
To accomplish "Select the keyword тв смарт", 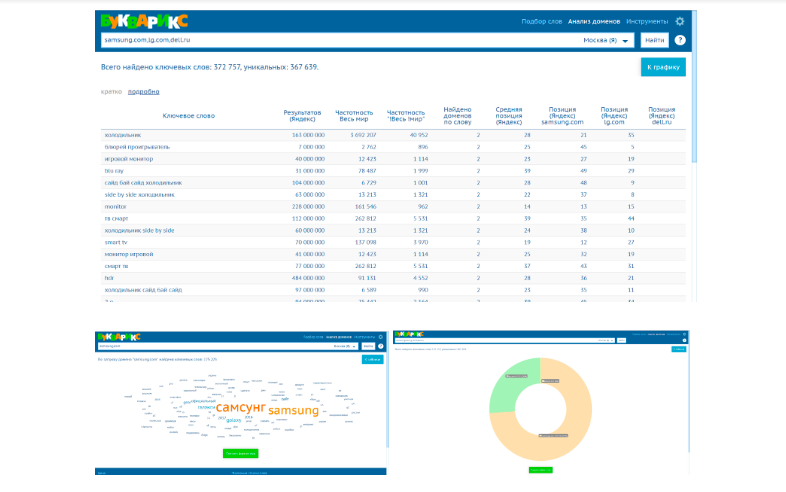I will pos(116,219).
